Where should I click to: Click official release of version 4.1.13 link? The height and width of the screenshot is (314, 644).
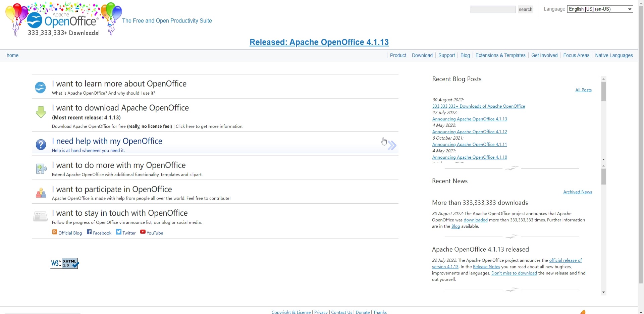click(565, 260)
